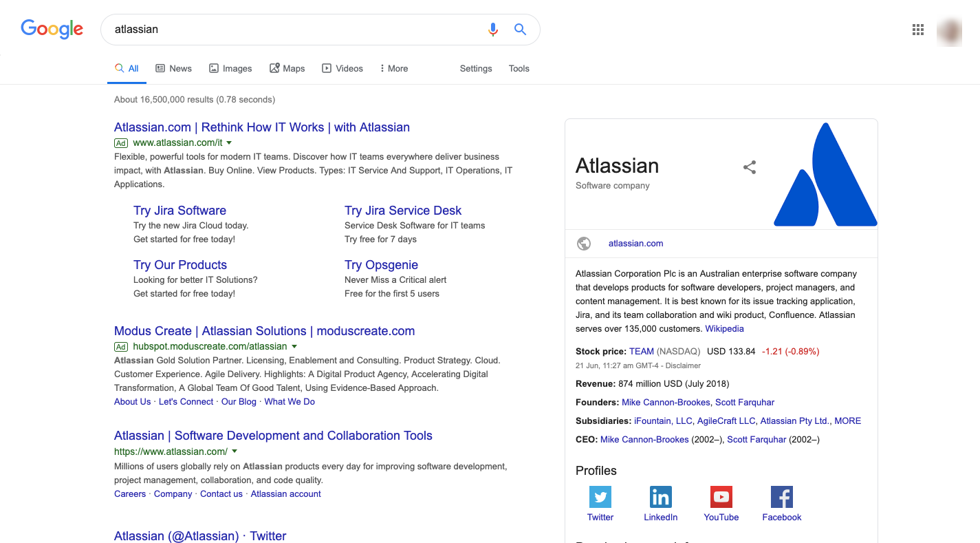The width and height of the screenshot is (980, 543).
Task: Open the YouTube profile icon
Action: click(721, 497)
